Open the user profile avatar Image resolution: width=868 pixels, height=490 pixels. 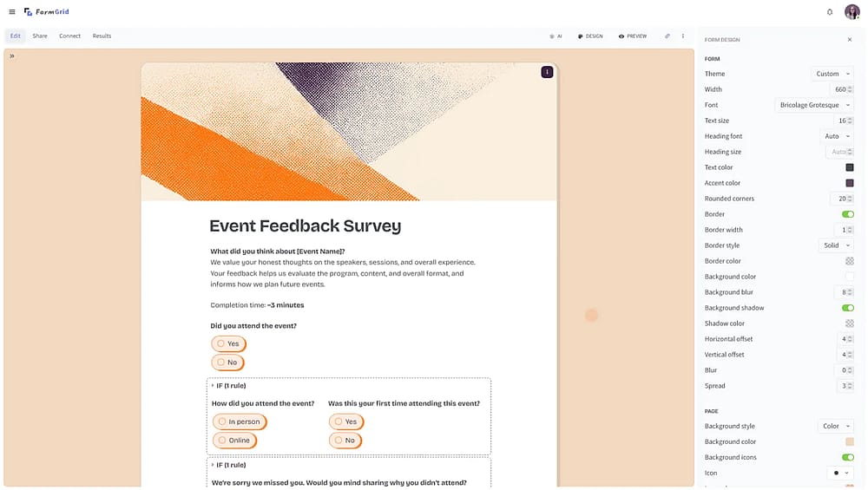pos(852,11)
